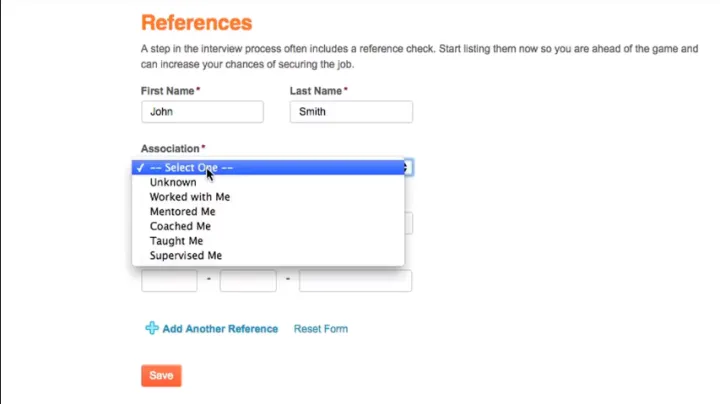The width and height of the screenshot is (720, 404).
Task: Click the 'Association' field label
Action: pyautogui.click(x=171, y=149)
